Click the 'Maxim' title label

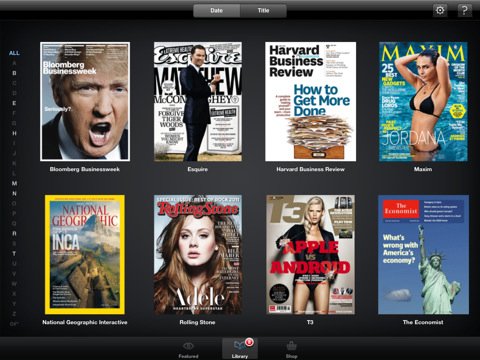tap(423, 169)
